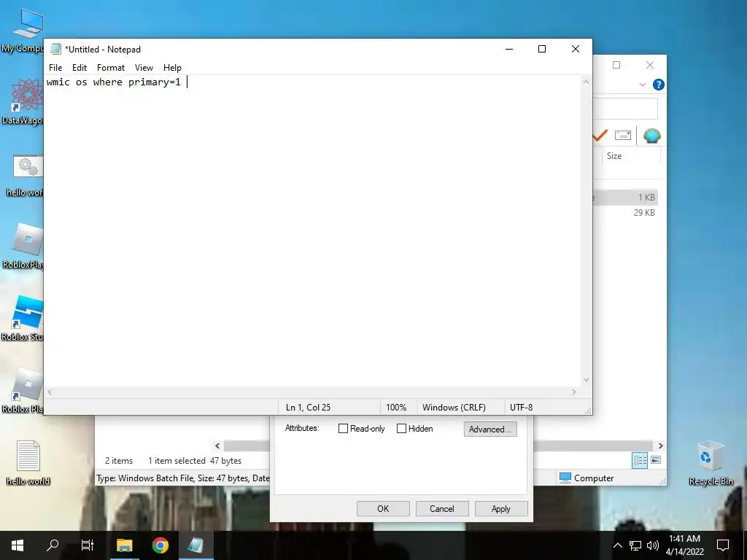Click the Explorer search box
The image size is (747, 560).
click(x=625, y=109)
